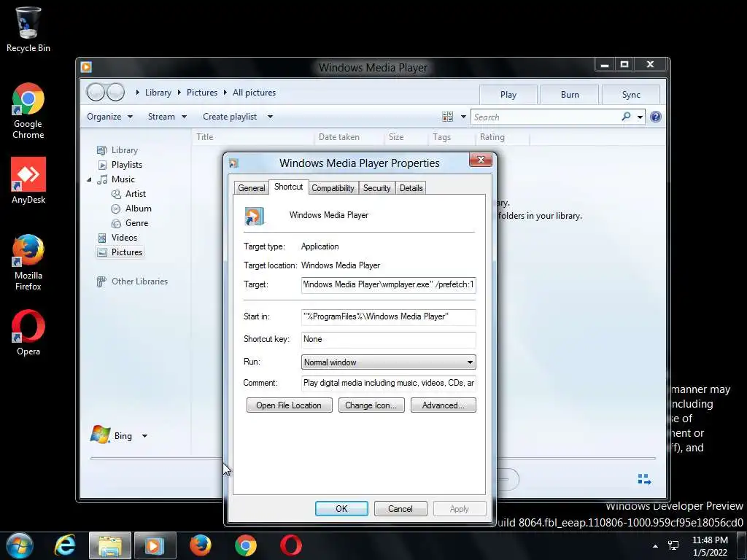Open the Details tab in Properties

[411, 188]
